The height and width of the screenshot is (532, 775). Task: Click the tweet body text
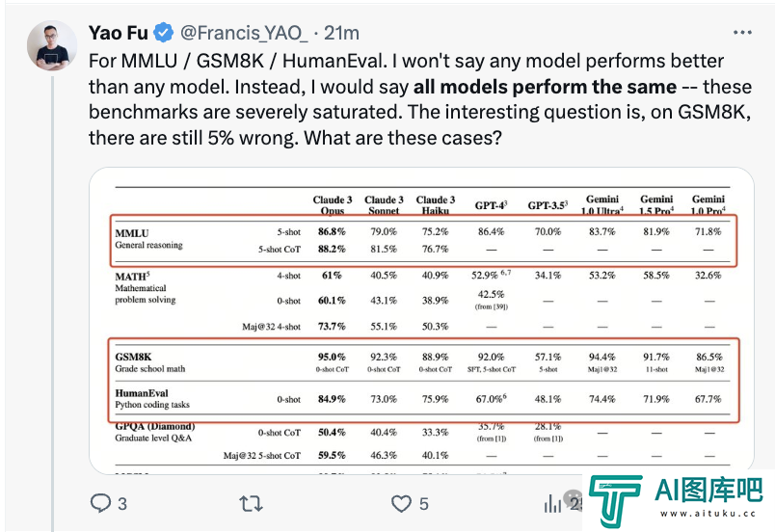point(420,99)
